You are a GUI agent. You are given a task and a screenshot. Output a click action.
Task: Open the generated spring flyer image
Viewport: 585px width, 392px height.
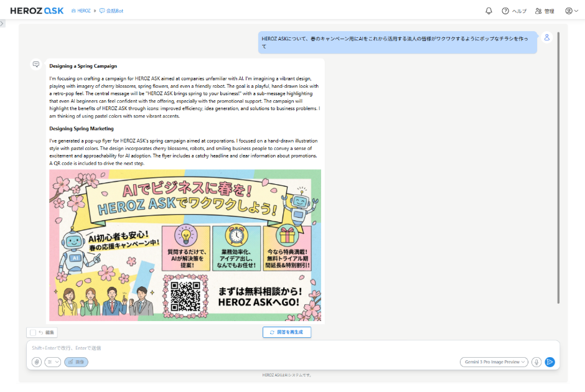185,245
